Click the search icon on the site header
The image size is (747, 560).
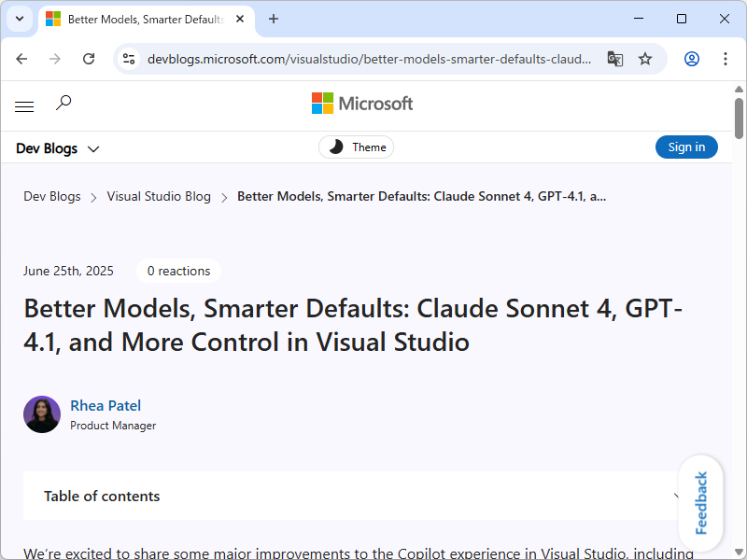[x=63, y=103]
